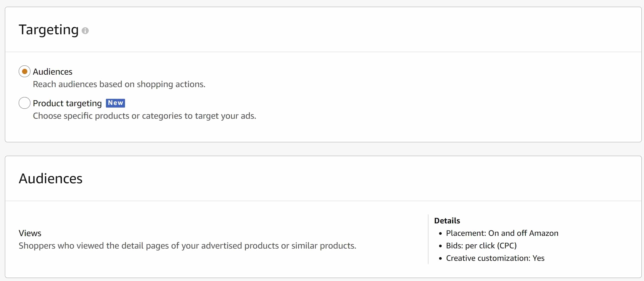Click the Placement: On and off Amazon line

click(x=502, y=233)
